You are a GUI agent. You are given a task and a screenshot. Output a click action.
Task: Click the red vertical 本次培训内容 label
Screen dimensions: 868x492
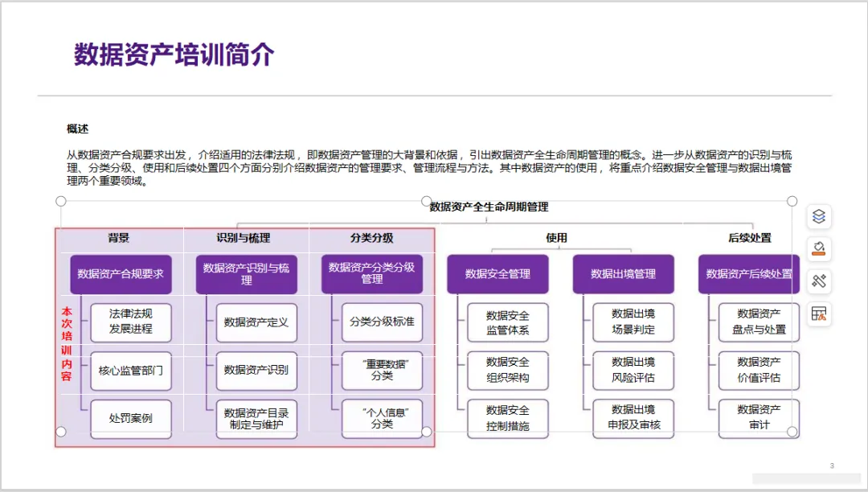pos(67,344)
